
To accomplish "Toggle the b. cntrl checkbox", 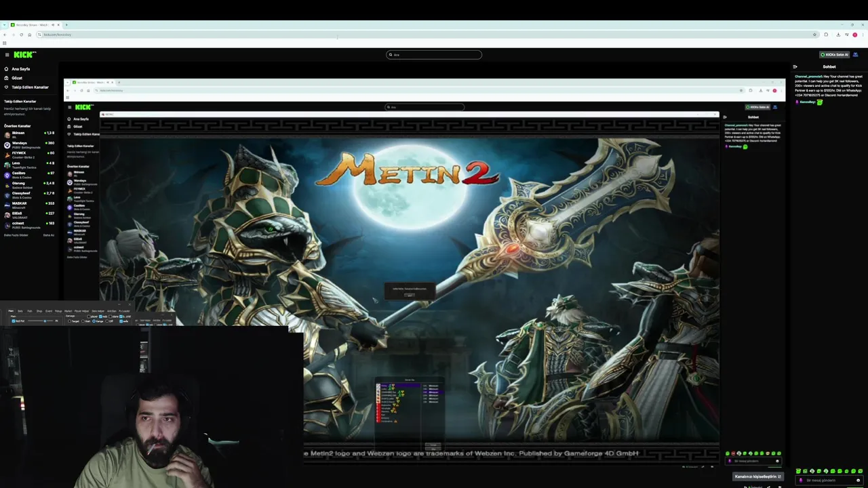I will (x=121, y=317).
